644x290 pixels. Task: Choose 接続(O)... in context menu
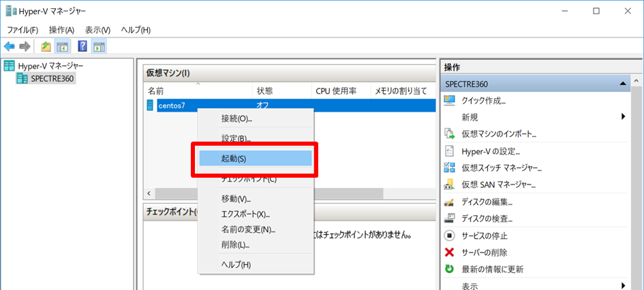click(256, 119)
